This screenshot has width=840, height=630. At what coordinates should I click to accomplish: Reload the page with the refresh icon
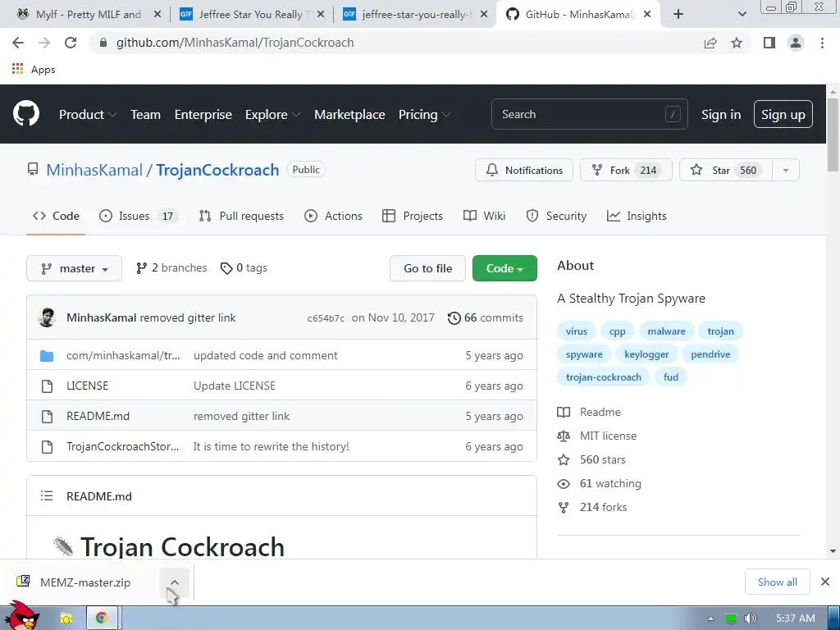pos(71,43)
